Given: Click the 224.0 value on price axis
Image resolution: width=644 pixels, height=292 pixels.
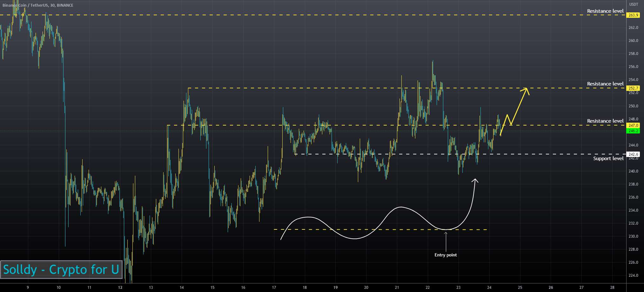Looking at the screenshot, I should tap(633, 275).
